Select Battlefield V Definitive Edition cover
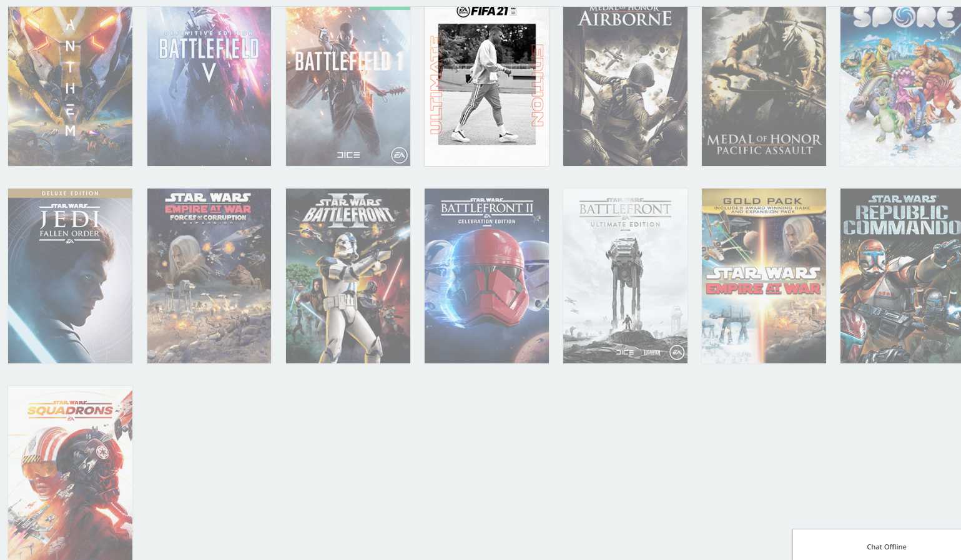The image size is (961, 560). click(209, 86)
